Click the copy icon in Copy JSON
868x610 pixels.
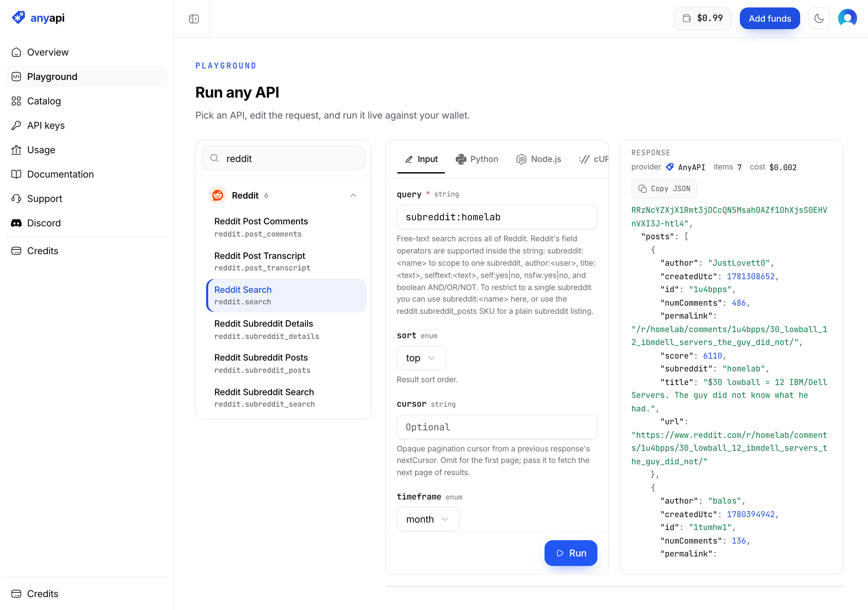(x=642, y=189)
